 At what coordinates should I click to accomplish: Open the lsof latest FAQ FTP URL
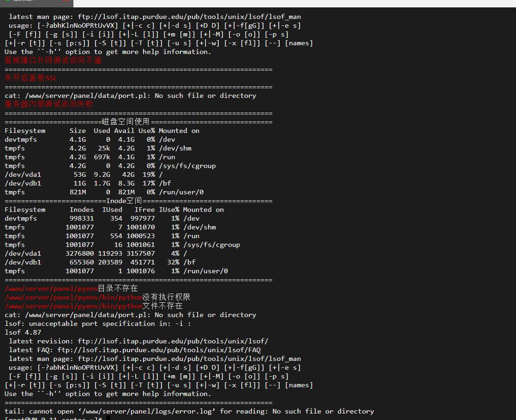click(x=159, y=350)
